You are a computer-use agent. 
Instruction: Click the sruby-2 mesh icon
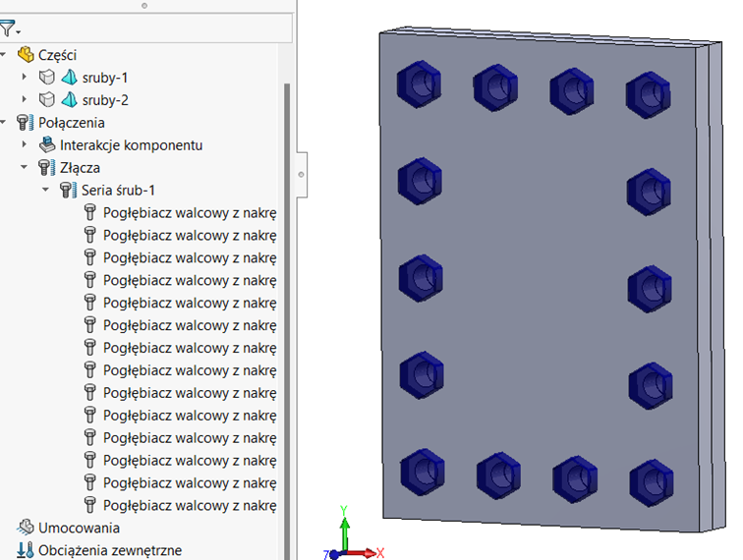click(69, 99)
